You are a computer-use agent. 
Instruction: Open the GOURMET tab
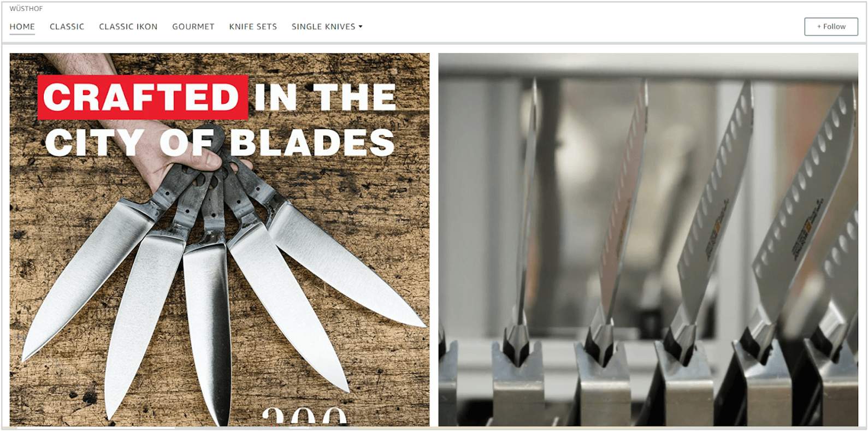coord(193,27)
